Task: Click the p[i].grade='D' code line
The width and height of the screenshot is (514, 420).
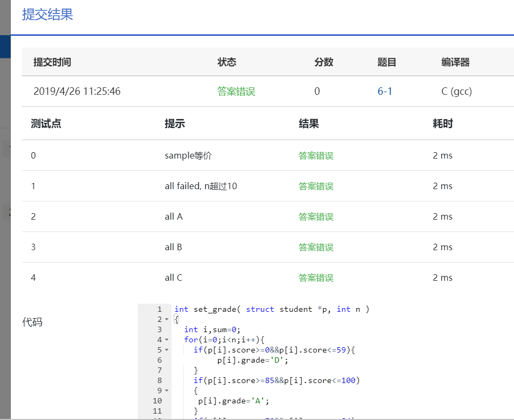Action: click(x=253, y=360)
